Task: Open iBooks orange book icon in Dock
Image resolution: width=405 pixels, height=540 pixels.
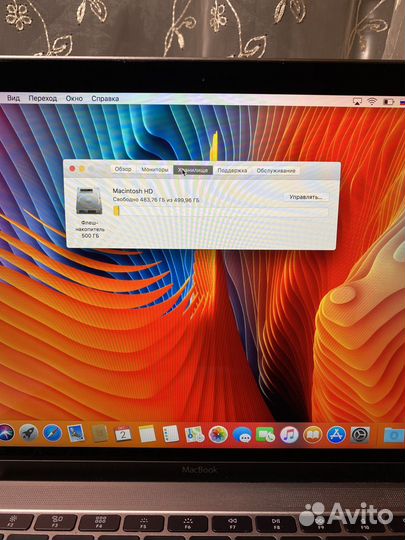Action: click(x=312, y=435)
